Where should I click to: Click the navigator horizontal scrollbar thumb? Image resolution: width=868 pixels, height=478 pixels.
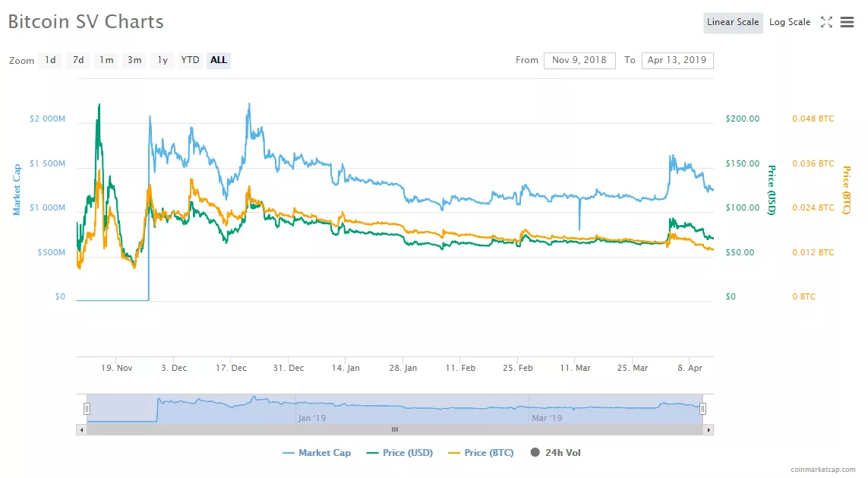(x=394, y=429)
